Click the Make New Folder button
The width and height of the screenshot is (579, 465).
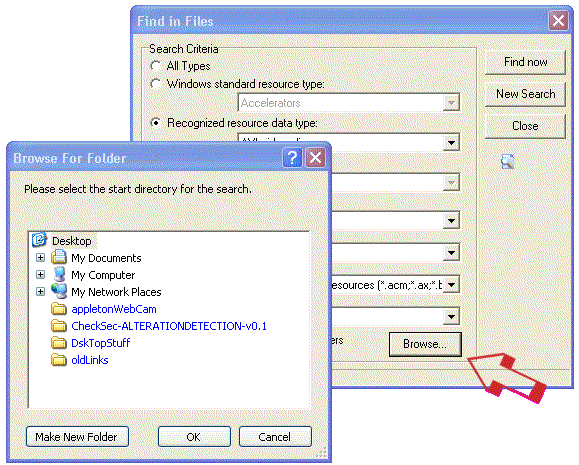point(77,437)
